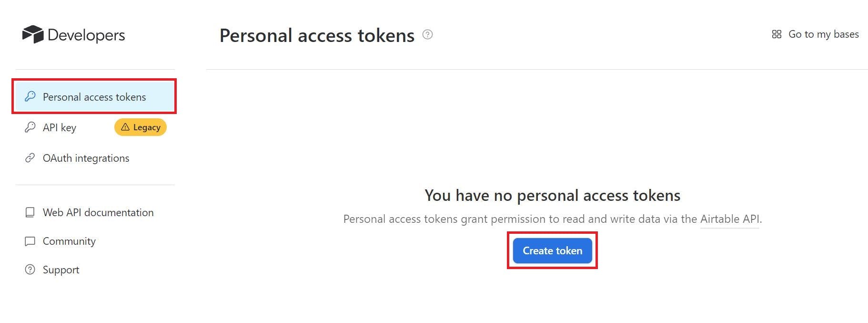
Task: Click the Developers cube logo icon
Action: (32, 34)
